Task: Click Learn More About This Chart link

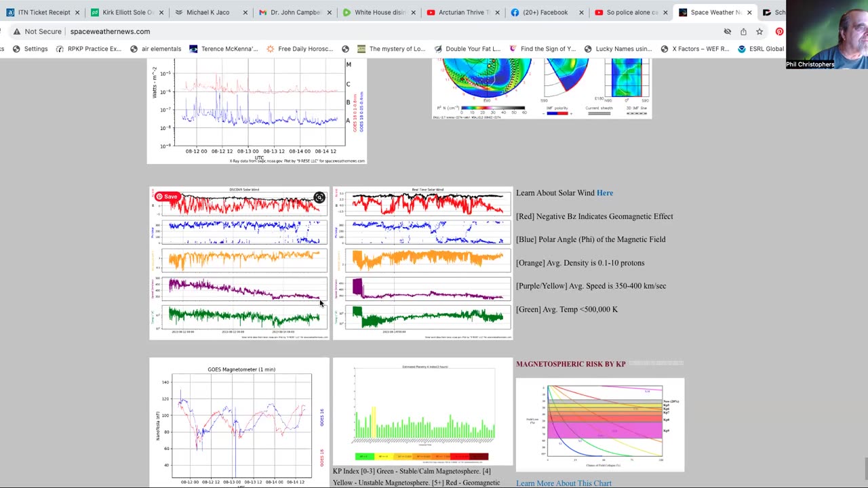Action: [564, 483]
